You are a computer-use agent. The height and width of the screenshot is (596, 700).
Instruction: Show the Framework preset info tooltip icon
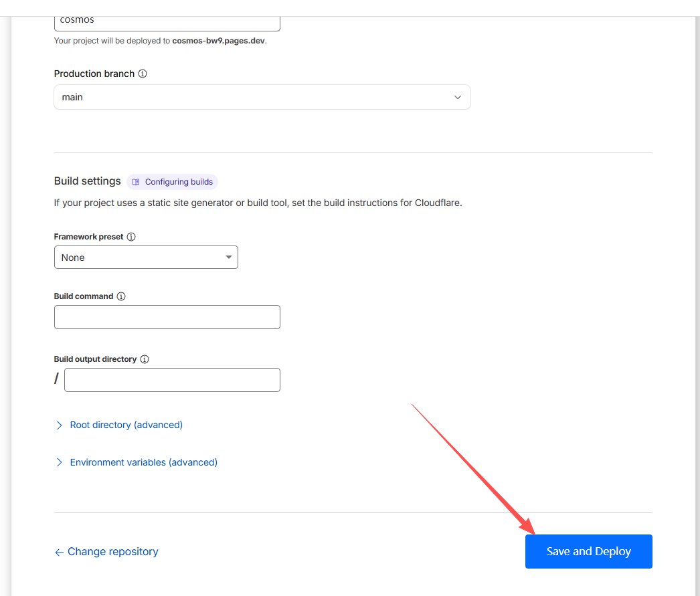(x=131, y=237)
